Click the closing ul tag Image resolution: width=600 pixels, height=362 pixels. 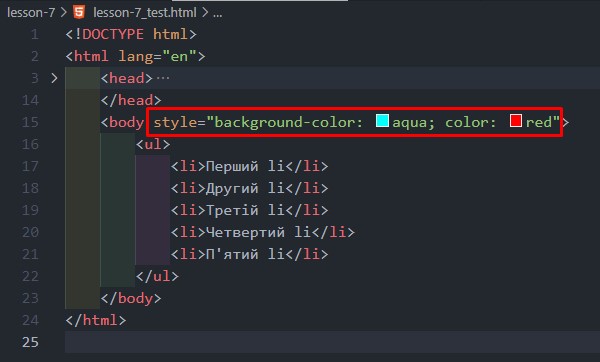[157, 276]
